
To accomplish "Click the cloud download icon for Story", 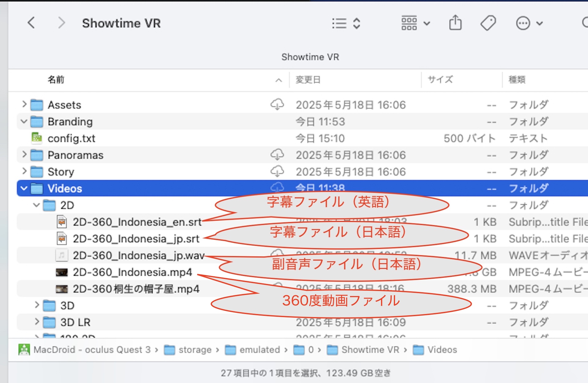I will pyautogui.click(x=277, y=171).
